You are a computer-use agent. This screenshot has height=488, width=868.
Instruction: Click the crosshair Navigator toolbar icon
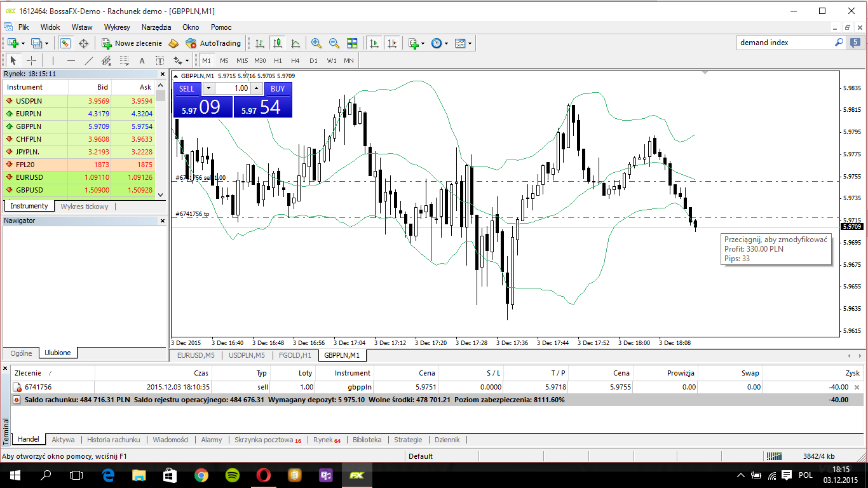pyautogui.click(x=83, y=43)
